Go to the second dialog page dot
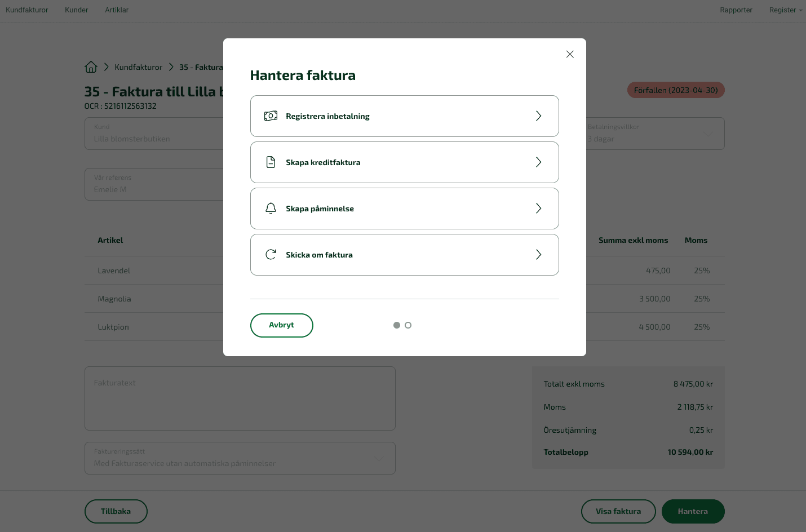Viewport: 806px width, 532px height. [408, 325]
